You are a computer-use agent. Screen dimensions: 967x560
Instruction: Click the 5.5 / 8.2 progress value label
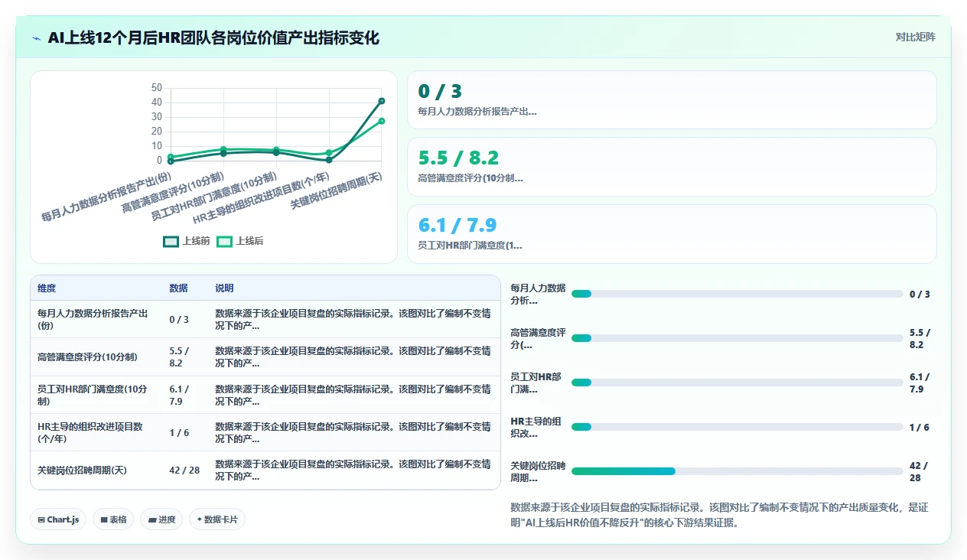click(x=920, y=339)
